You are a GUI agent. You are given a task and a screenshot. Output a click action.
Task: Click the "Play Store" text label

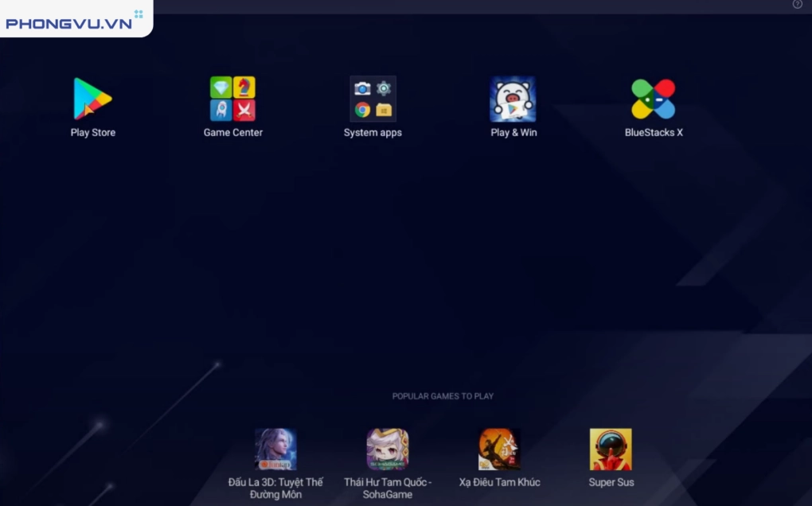pos(92,133)
